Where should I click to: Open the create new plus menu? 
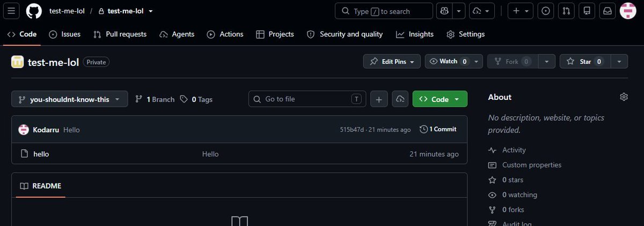[520, 11]
